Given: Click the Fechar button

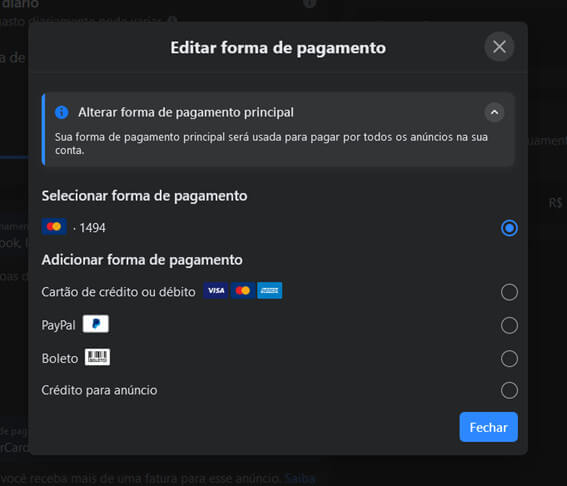Looking at the screenshot, I should [489, 427].
